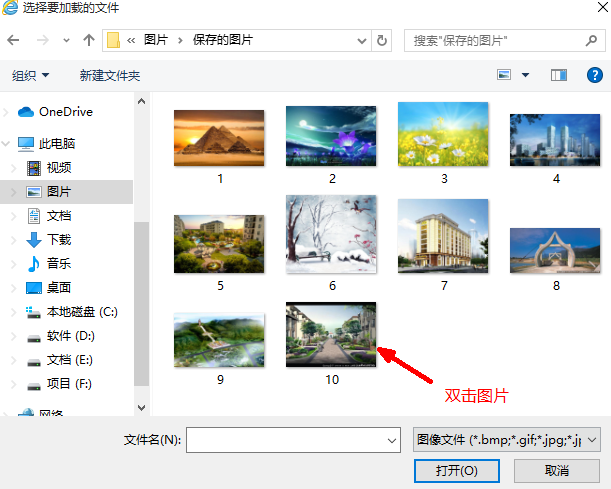Select the pyramid image thumbnail 1

click(x=219, y=138)
